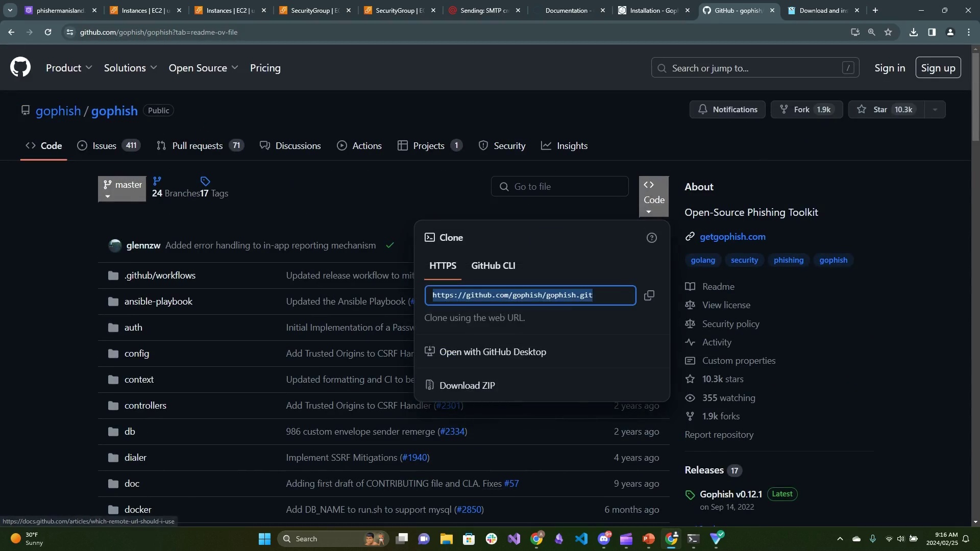Open the browser zoom magnifier icon

click(x=871, y=32)
